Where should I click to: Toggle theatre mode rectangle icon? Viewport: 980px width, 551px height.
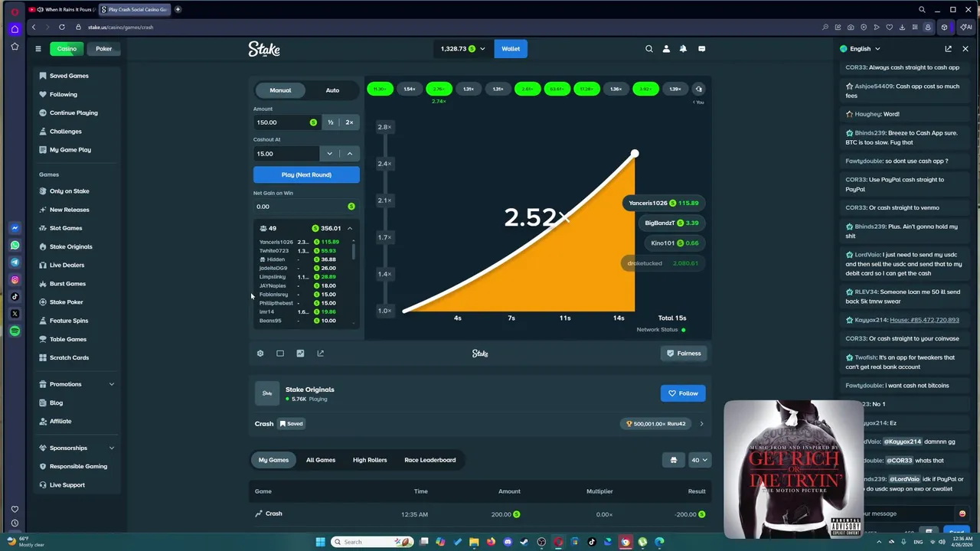coord(280,354)
